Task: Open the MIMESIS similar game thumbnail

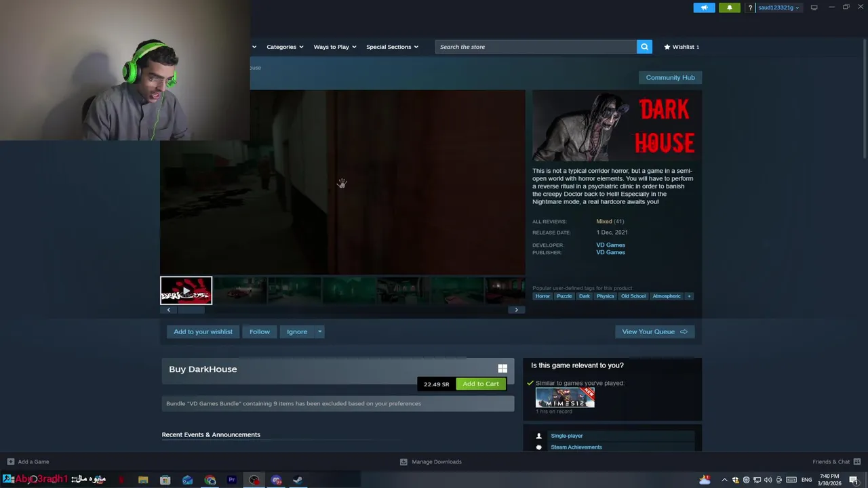Action: coord(565,397)
